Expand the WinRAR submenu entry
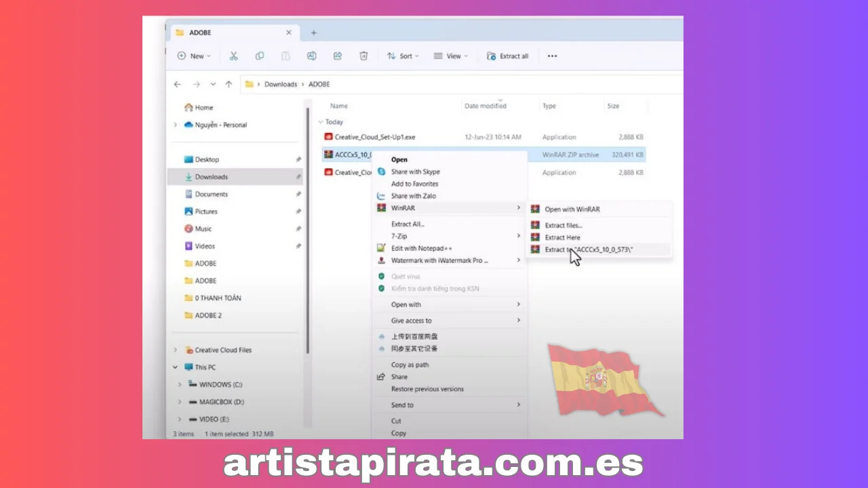Viewport: 868px width, 488px height. [449, 208]
